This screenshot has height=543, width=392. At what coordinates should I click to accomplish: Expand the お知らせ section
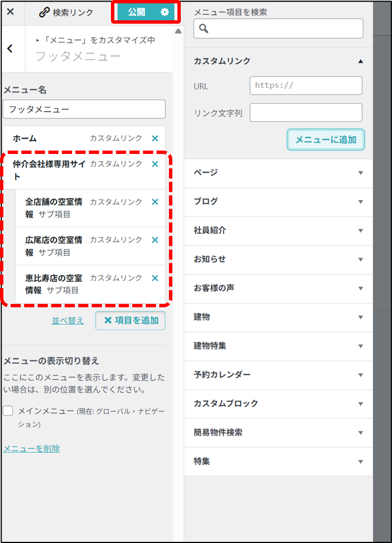coord(360,259)
